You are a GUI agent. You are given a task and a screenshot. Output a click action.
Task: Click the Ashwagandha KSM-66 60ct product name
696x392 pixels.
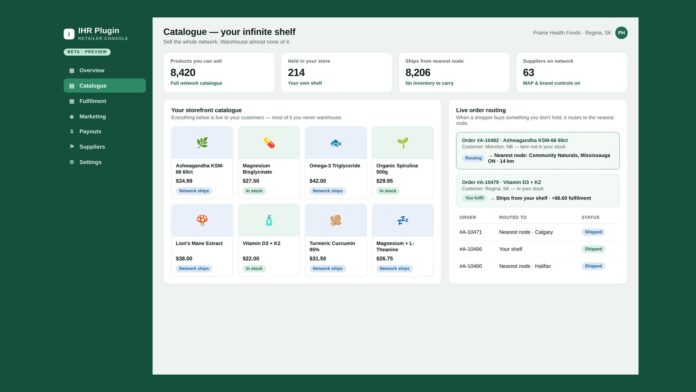pyautogui.click(x=200, y=169)
